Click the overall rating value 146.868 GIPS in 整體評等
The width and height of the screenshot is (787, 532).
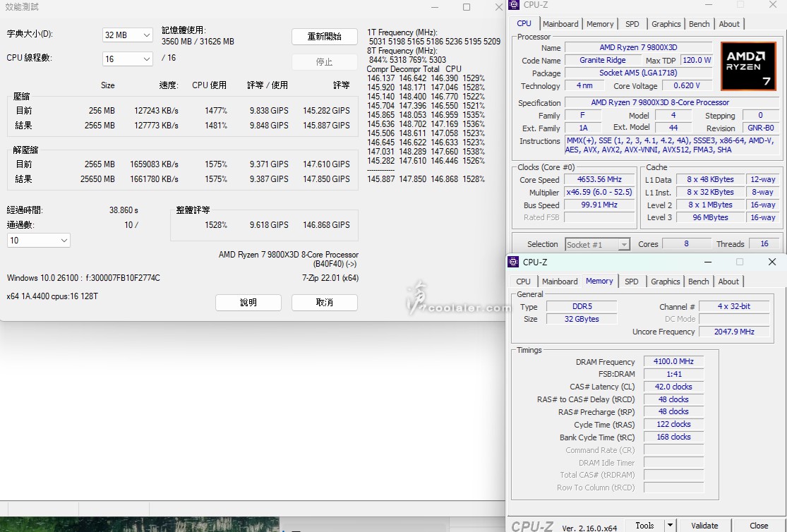[326, 225]
